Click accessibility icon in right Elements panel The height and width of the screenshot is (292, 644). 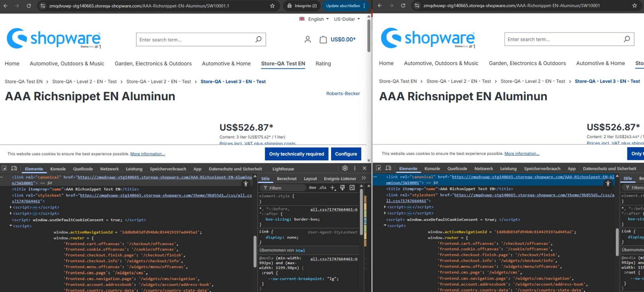(608, 184)
